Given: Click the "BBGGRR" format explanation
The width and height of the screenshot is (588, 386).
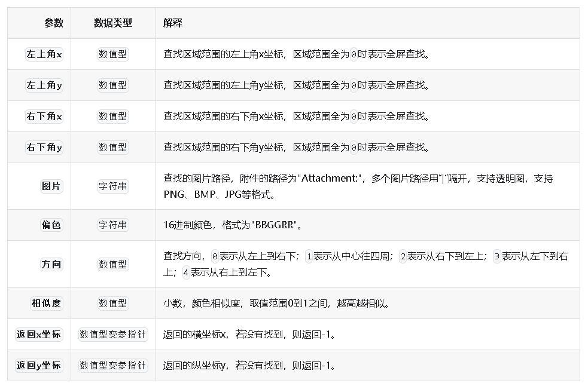Looking at the screenshot, I should coord(233,225).
